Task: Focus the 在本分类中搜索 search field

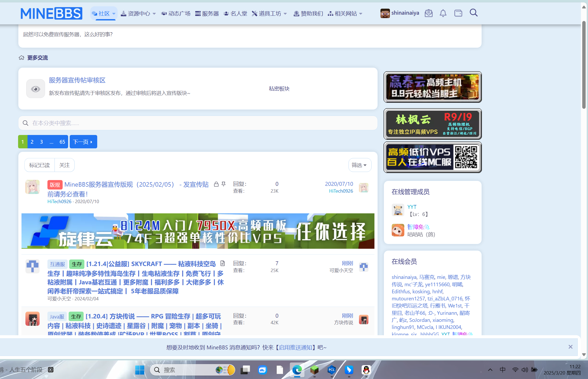Action: [x=198, y=123]
